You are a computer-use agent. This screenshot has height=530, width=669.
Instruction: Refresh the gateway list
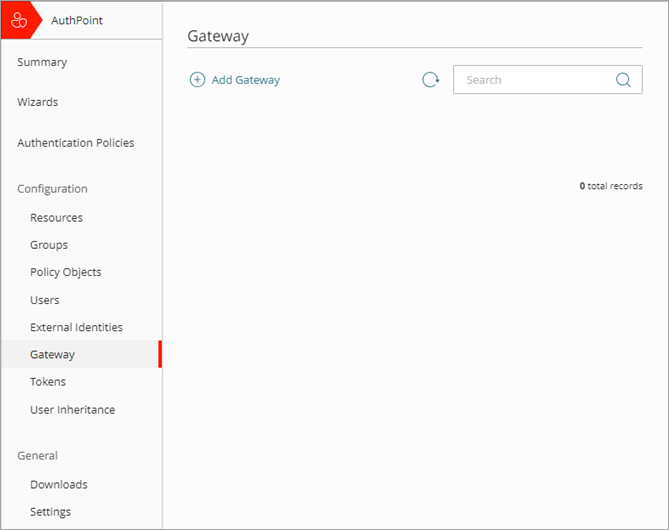pos(430,80)
